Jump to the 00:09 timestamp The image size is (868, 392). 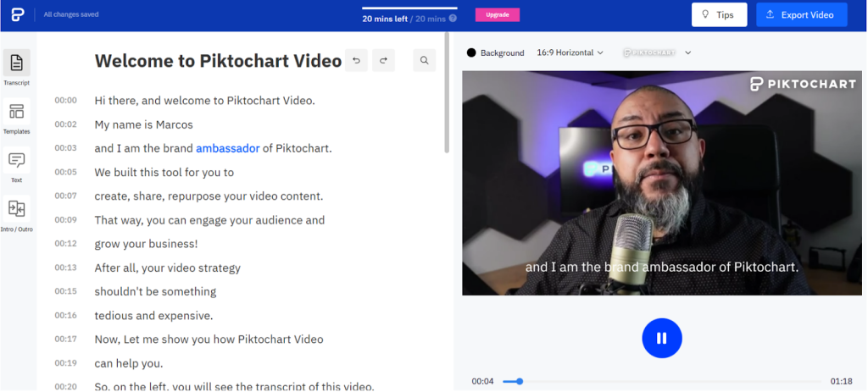[x=65, y=219]
